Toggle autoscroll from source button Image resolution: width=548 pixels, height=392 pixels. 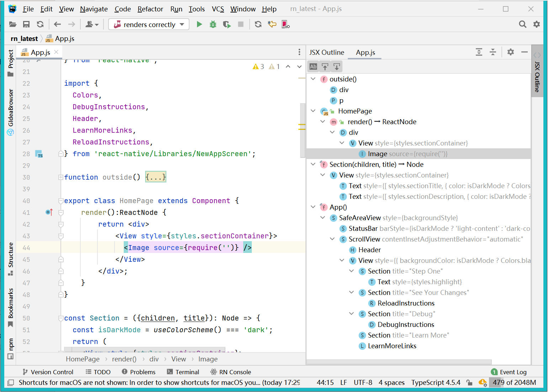point(337,67)
